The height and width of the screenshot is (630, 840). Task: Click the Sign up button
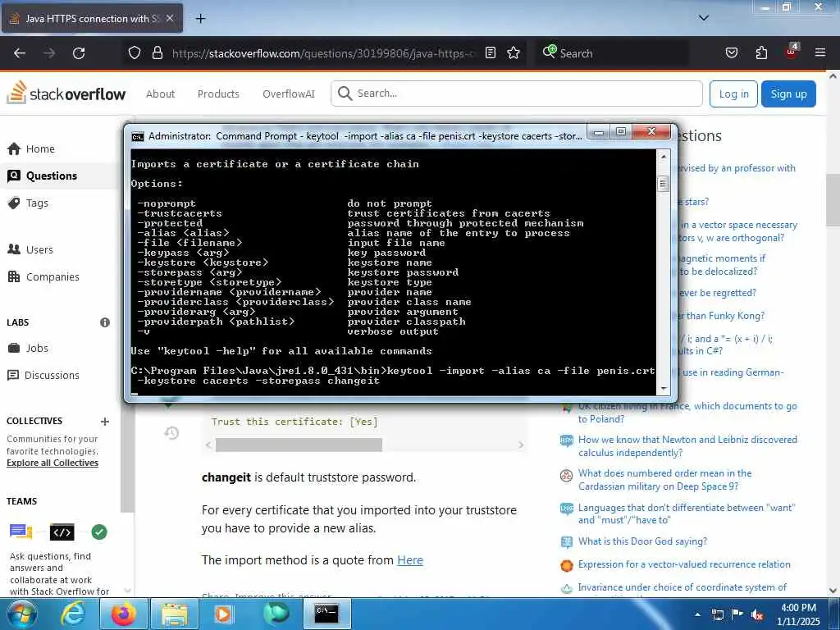click(788, 94)
